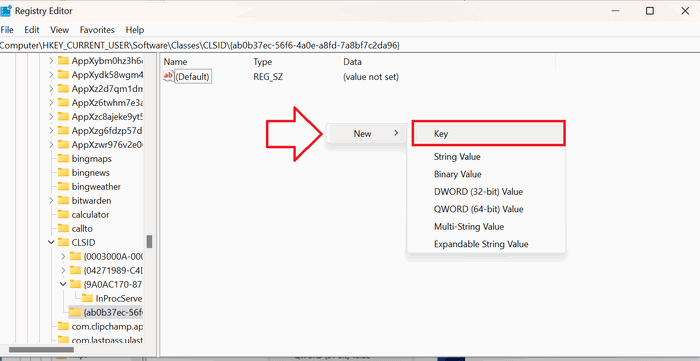Open the Edit menu
This screenshot has width=700, height=361.
[32, 30]
